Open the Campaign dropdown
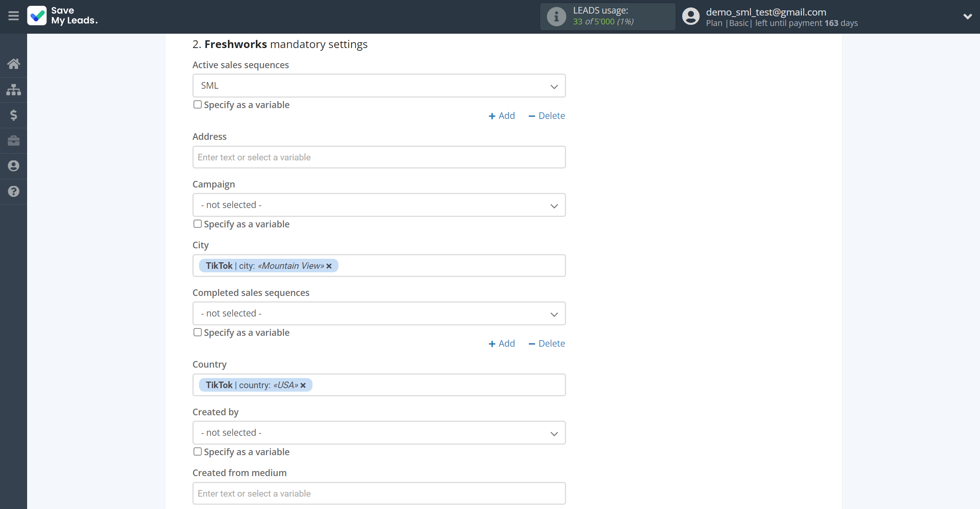 tap(379, 205)
